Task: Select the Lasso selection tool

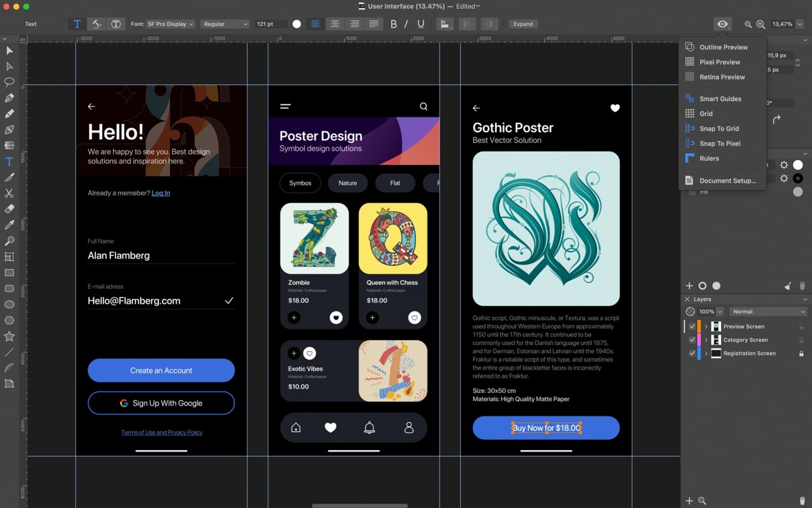Action: pos(9,82)
